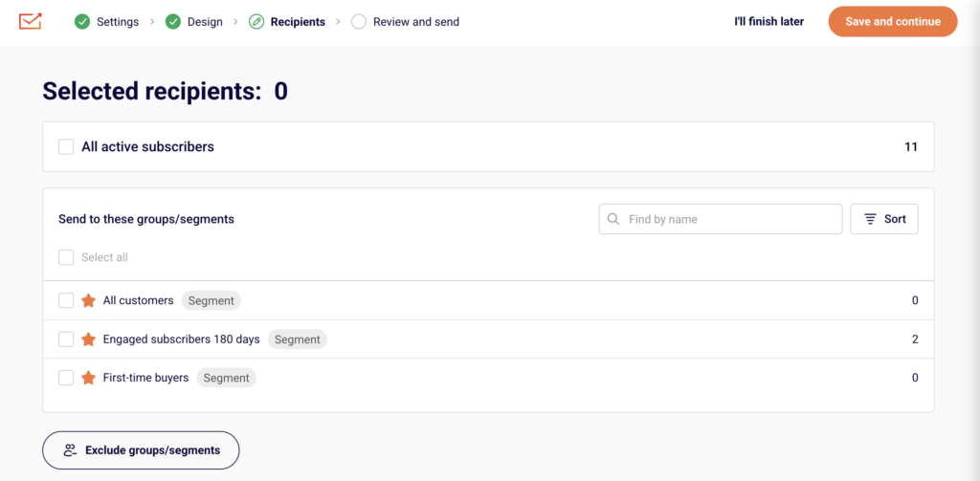The image size is (980, 481).
Task: Open the Sort dropdown
Action: click(x=884, y=219)
